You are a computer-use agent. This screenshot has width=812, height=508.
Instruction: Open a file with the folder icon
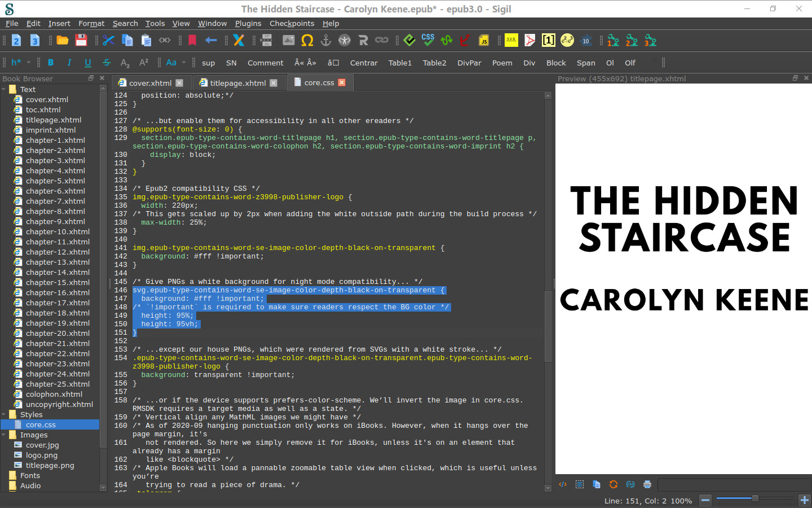tap(63, 41)
